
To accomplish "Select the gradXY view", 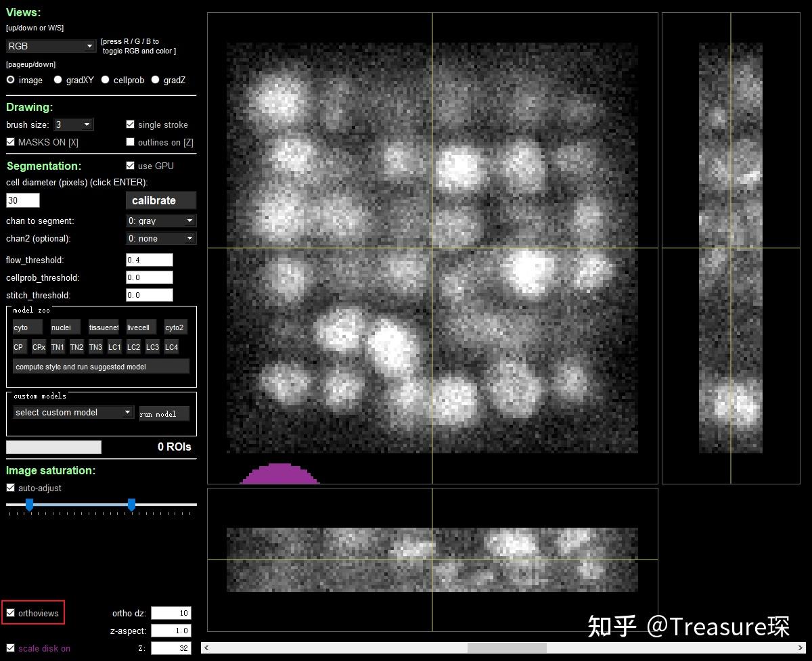I will pyautogui.click(x=58, y=80).
